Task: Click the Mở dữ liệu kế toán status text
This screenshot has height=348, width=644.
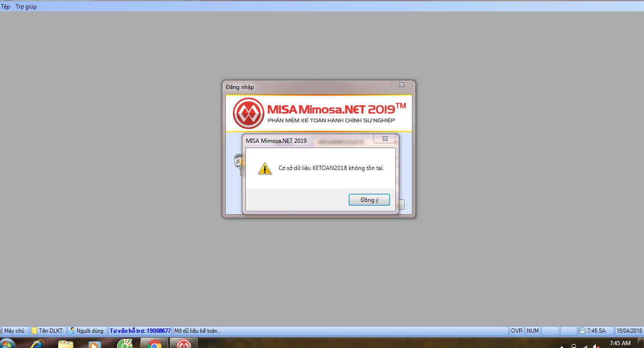Action: point(198,330)
